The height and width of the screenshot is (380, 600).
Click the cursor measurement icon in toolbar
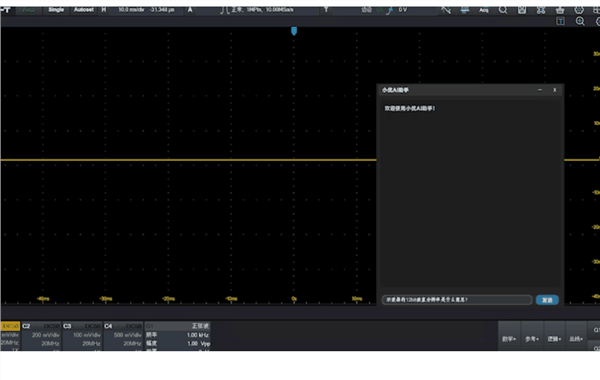point(446,10)
